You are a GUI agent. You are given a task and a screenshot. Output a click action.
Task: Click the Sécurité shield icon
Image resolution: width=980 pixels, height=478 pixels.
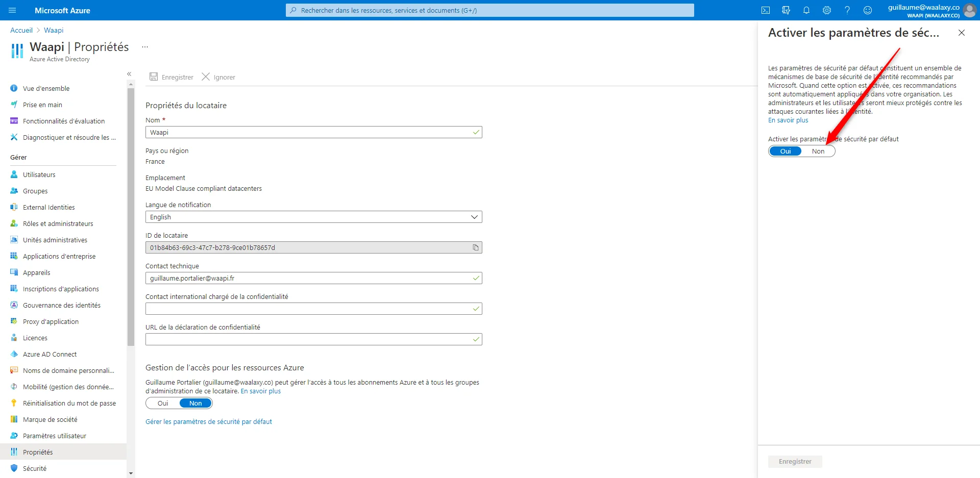pyautogui.click(x=14, y=468)
